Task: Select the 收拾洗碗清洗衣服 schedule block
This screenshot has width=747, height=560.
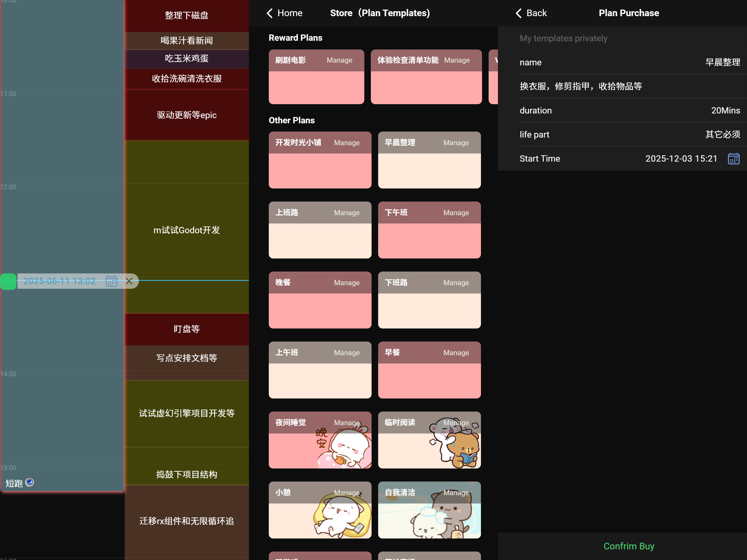Action: [x=187, y=79]
